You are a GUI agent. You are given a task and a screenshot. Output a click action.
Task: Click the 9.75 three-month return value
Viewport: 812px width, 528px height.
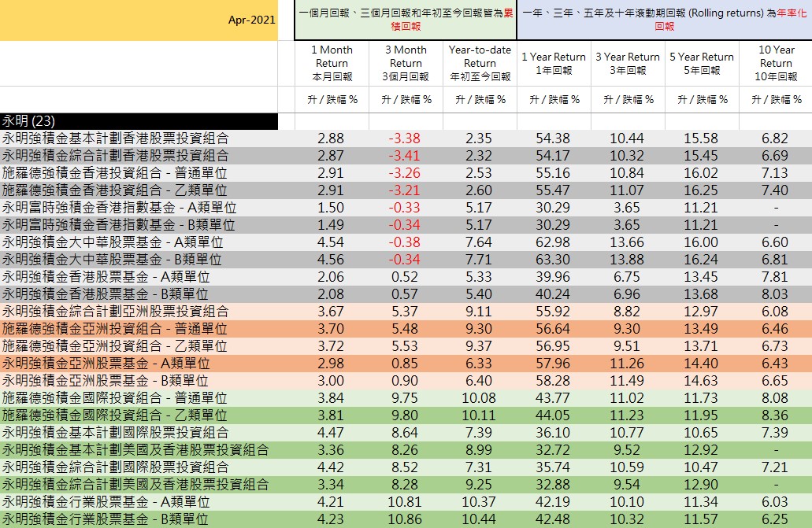point(405,398)
